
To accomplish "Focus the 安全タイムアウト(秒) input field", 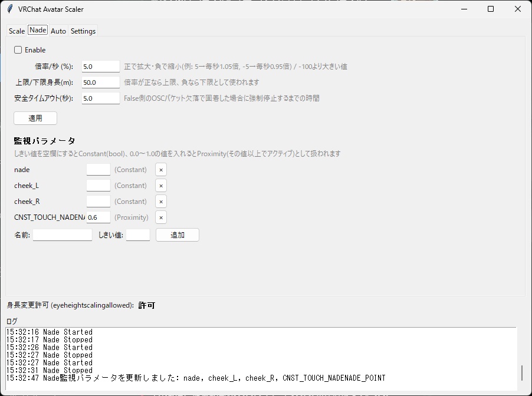I will [x=101, y=98].
